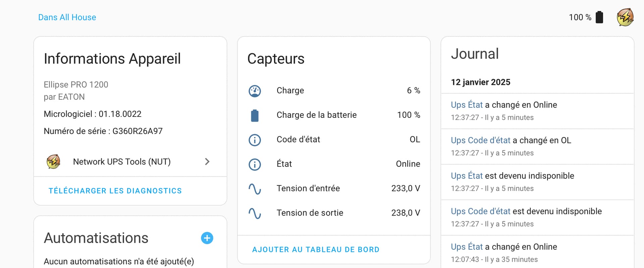Click the 'par EATON' manufacturer line

tap(64, 97)
